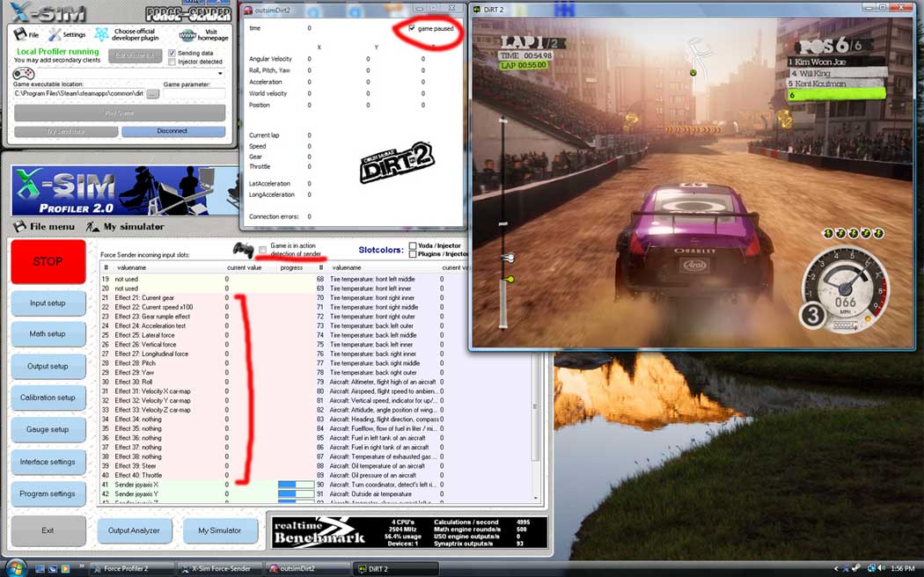Open Calibration setup
Screen dimensions: 924x577
[x=48, y=398]
